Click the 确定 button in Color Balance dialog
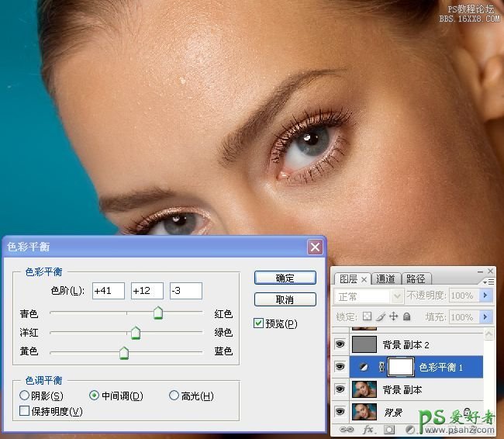Image resolution: width=504 pixels, height=439 pixels. [285, 278]
